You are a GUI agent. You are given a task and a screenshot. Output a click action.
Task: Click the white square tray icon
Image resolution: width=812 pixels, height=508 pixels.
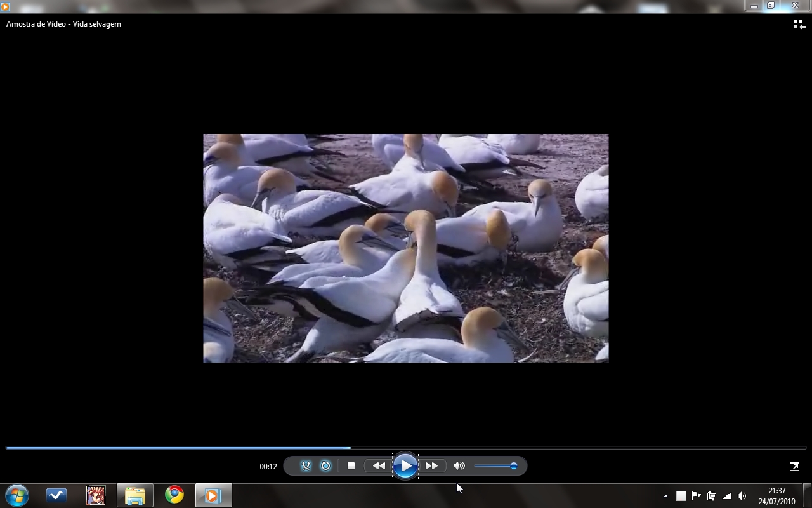(681, 496)
